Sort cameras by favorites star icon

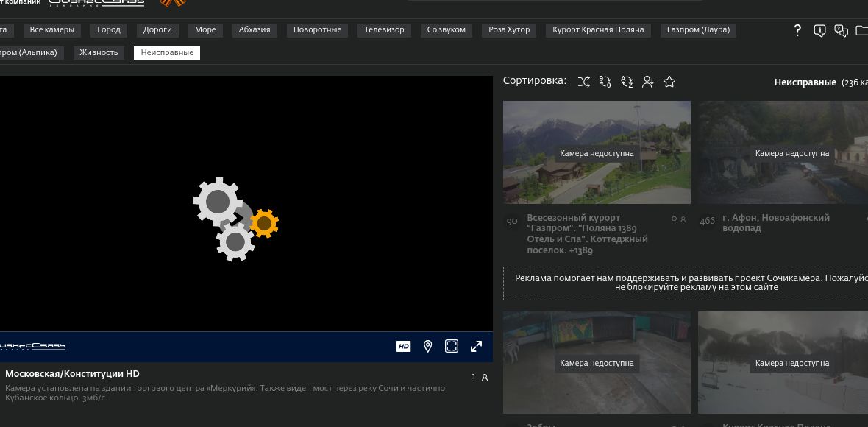coord(669,82)
